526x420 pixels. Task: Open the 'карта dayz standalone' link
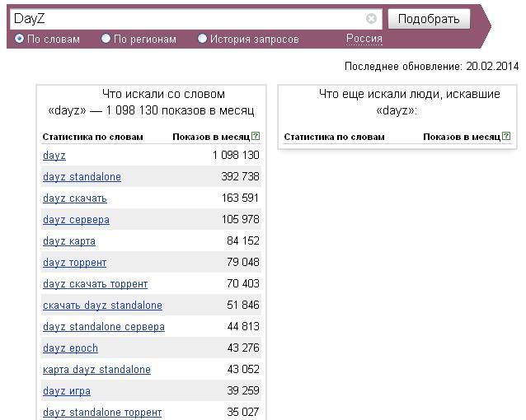pyautogui.click(x=96, y=370)
